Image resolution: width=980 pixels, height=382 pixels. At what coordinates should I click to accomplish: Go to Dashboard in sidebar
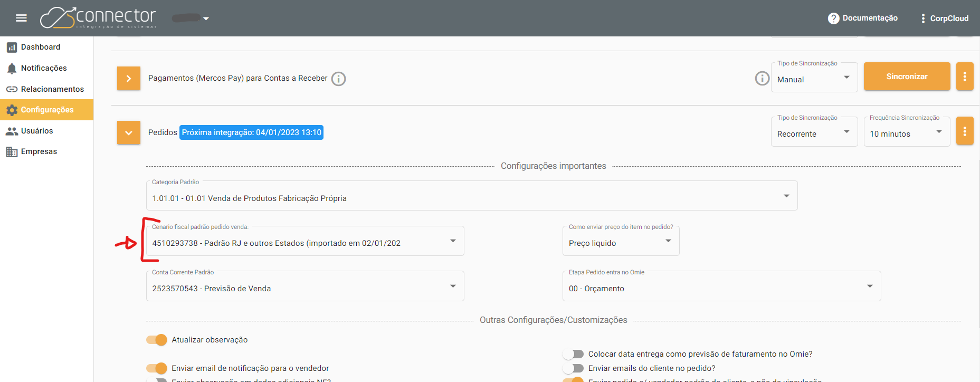tap(47, 47)
